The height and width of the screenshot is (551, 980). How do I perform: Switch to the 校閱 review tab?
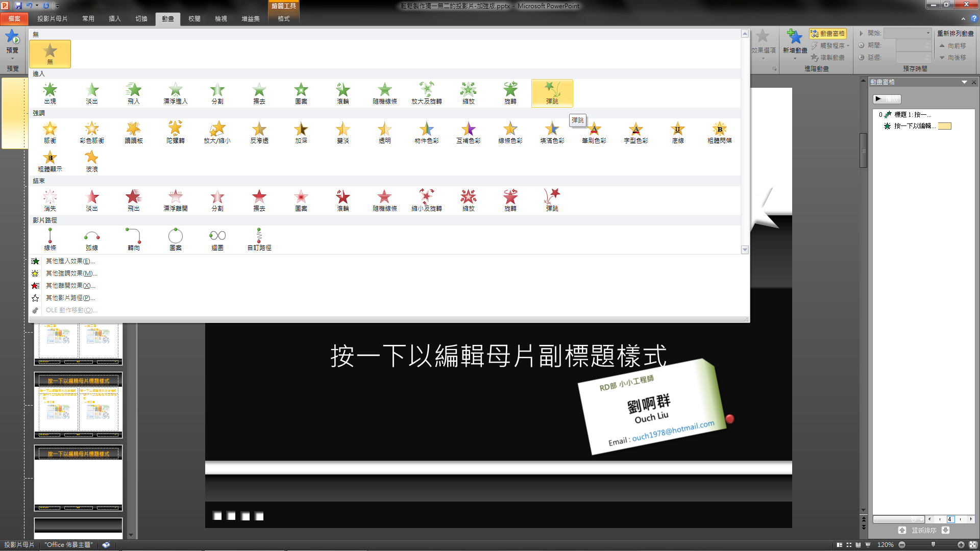[194, 19]
